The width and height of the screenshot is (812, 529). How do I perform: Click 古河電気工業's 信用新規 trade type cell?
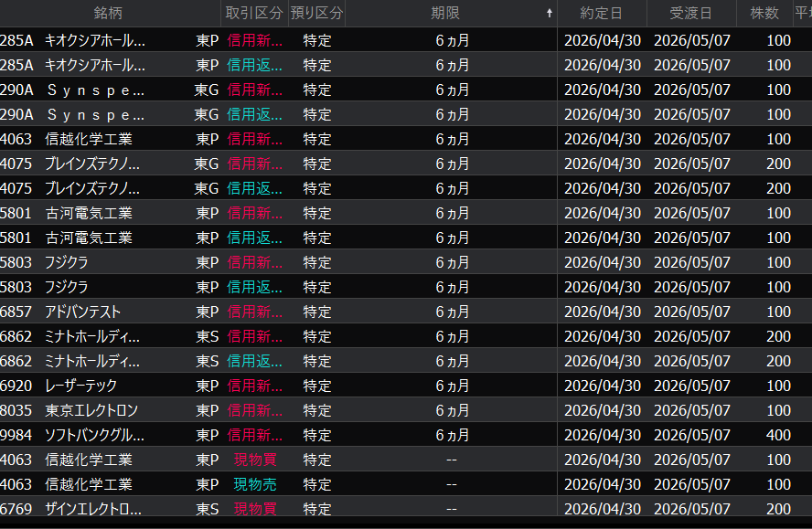pos(254,213)
